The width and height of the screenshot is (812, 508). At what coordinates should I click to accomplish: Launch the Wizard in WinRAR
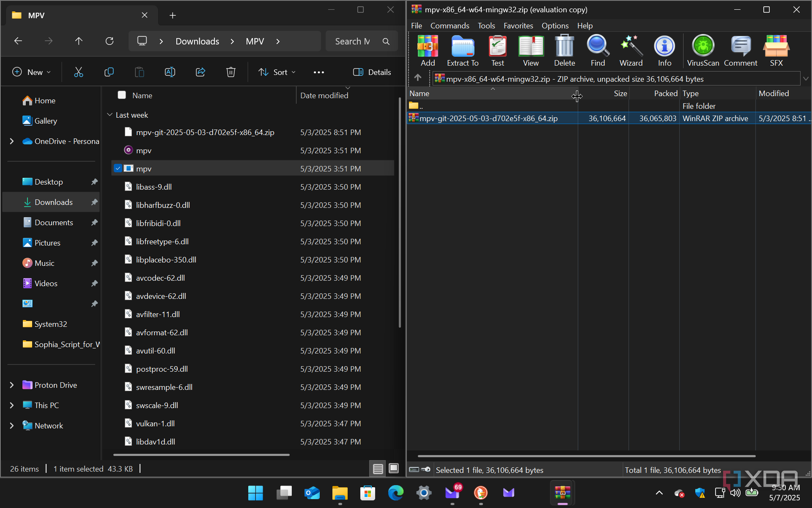(x=631, y=50)
